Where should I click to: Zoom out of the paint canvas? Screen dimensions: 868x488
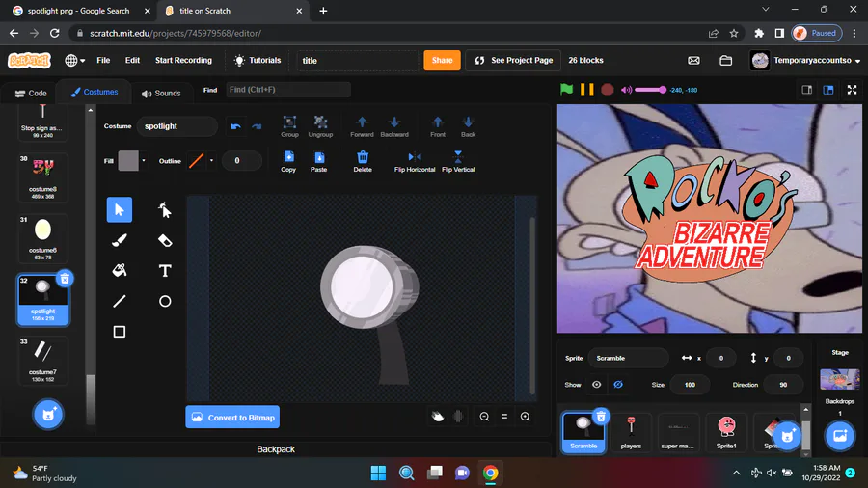(484, 417)
